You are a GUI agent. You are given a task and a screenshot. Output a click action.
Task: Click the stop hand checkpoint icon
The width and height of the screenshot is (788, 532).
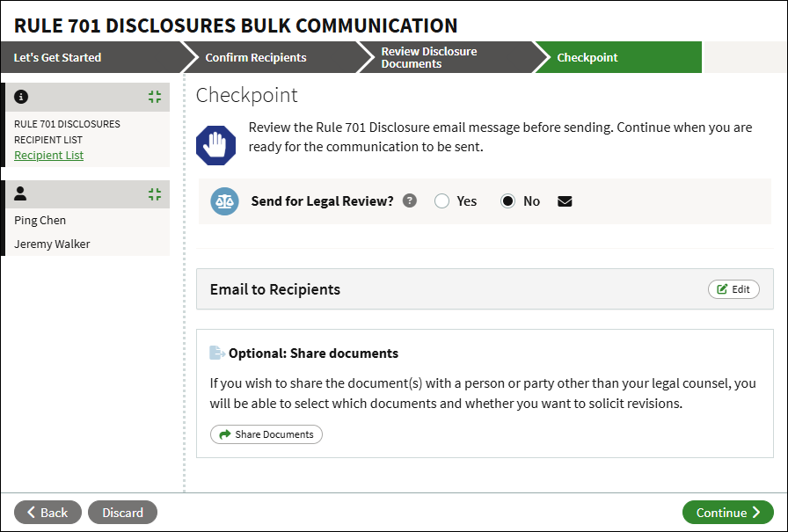coord(216,145)
